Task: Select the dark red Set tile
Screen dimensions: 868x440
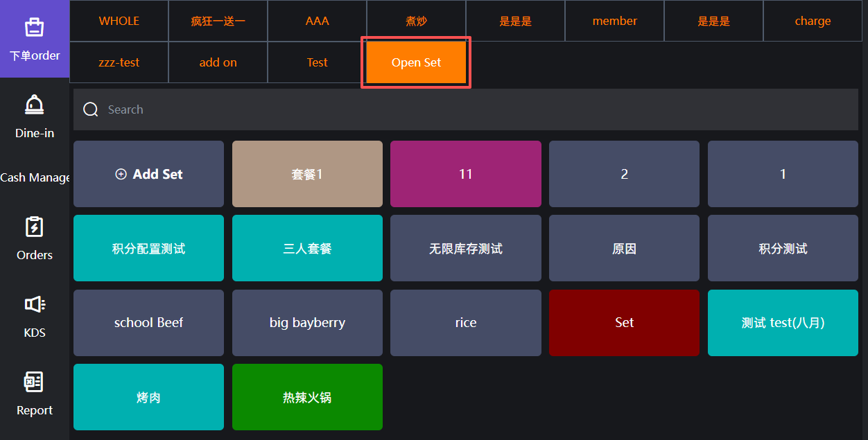Action: pos(624,323)
